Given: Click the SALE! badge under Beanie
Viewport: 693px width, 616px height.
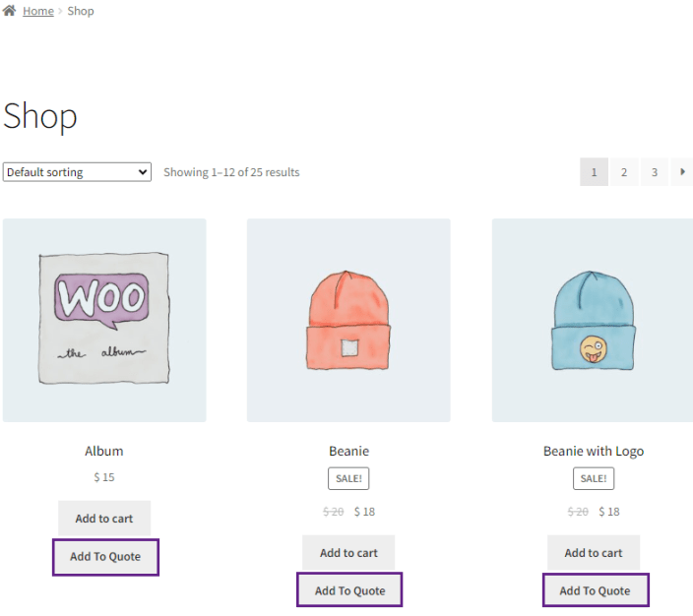Looking at the screenshot, I should [x=348, y=478].
